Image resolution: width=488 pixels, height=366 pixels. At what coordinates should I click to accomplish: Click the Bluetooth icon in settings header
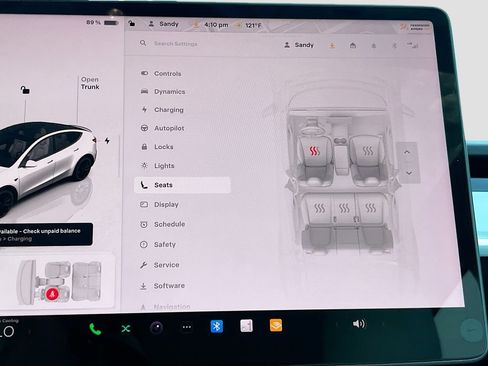tap(394, 45)
